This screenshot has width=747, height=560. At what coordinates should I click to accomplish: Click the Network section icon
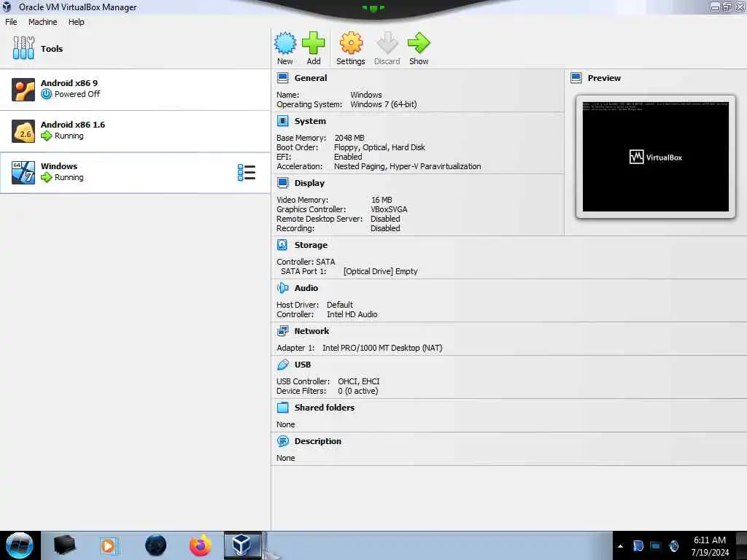pyautogui.click(x=282, y=330)
